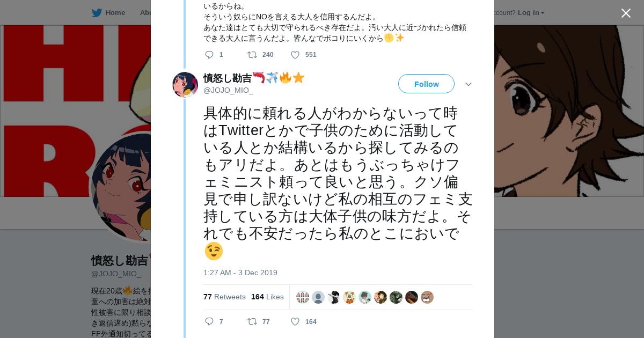The height and width of the screenshot is (338, 644).
Task: Expand the tweet options chevron menu
Action: [x=468, y=84]
